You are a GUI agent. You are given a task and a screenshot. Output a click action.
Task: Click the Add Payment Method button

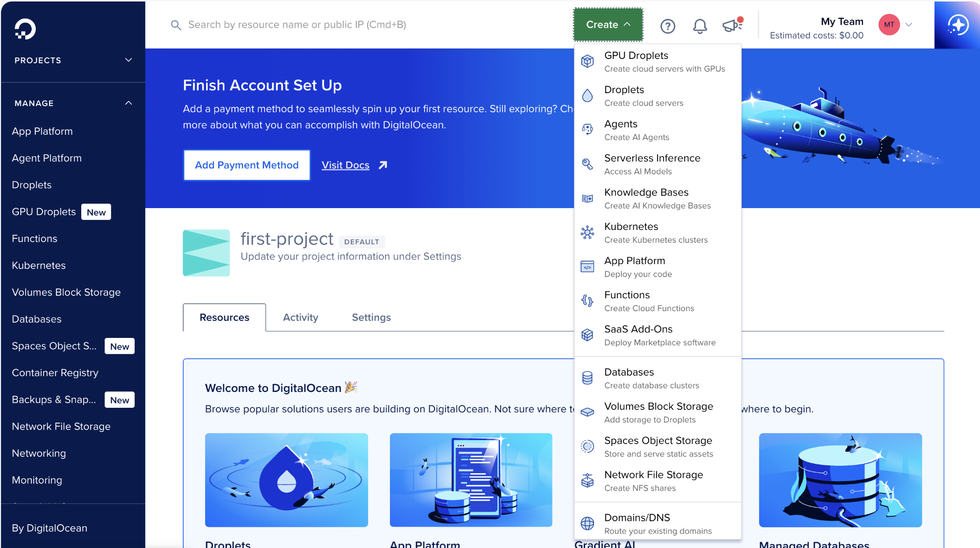point(246,165)
